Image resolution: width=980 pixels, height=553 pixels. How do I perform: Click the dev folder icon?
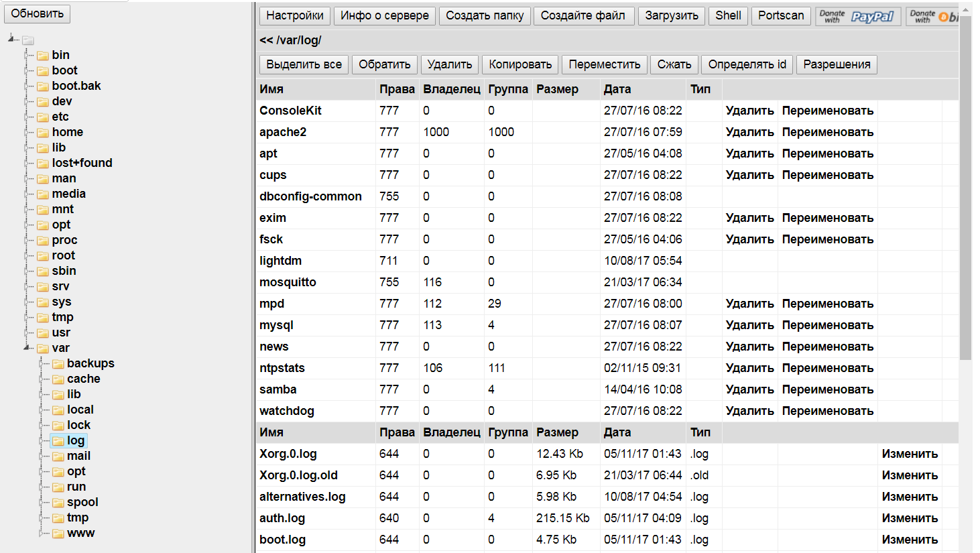click(x=43, y=102)
